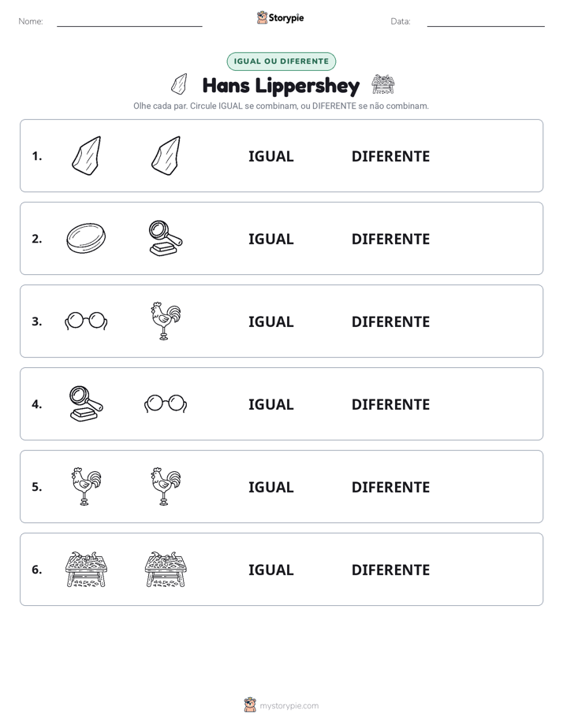The width and height of the screenshot is (563, 728).
Task: Select the glass shard icon beside the title
Action: (179, 84)
